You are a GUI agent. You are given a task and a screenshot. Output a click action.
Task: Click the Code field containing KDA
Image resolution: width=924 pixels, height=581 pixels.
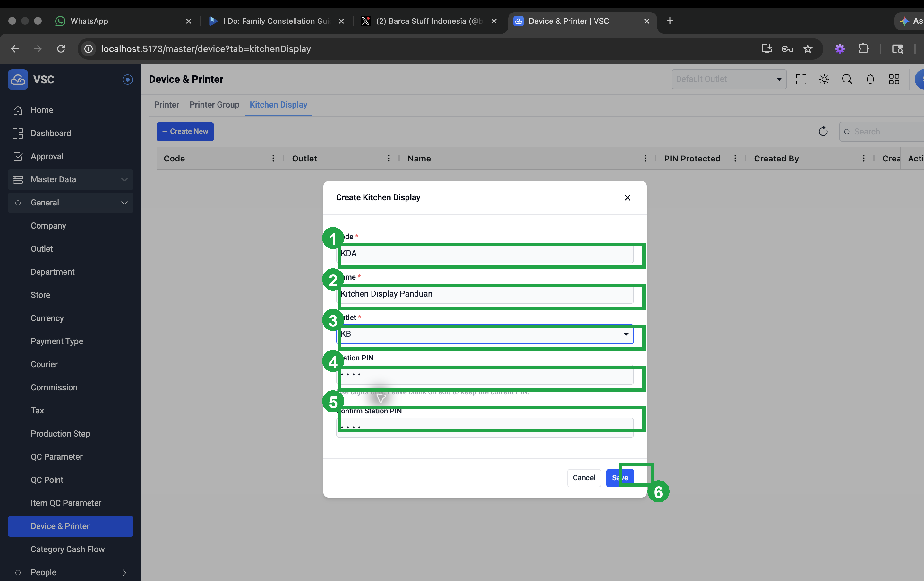485,254
